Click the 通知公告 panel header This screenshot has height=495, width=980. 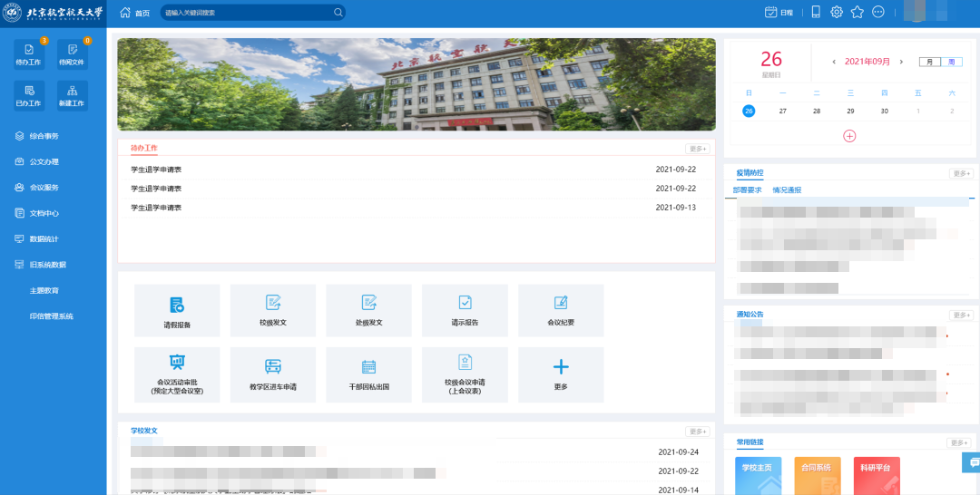point(750,315)
